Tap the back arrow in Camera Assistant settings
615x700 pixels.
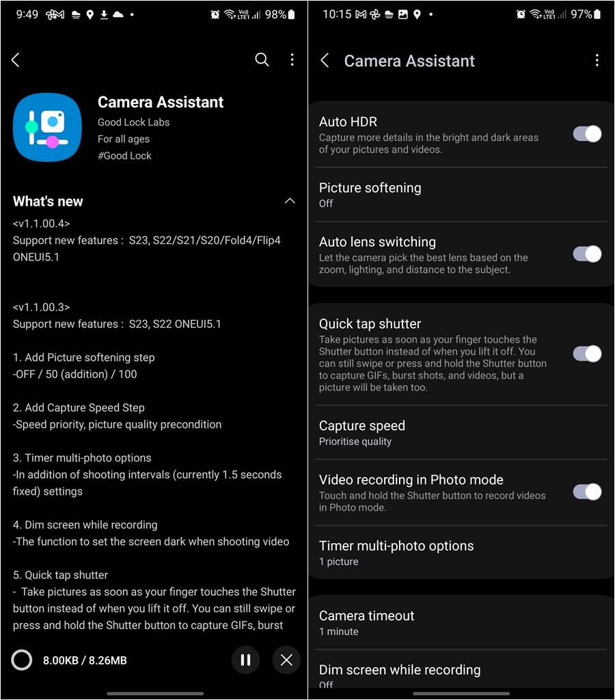pos(325,60)
